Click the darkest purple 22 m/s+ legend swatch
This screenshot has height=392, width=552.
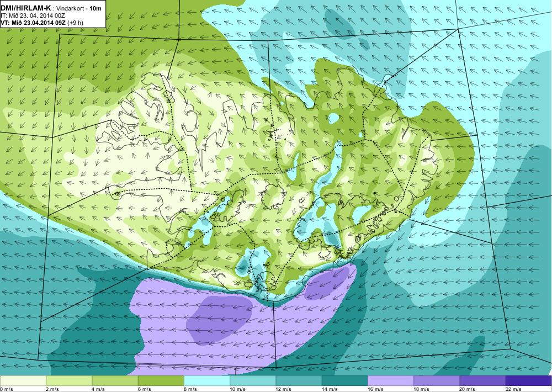coord(528,381)
